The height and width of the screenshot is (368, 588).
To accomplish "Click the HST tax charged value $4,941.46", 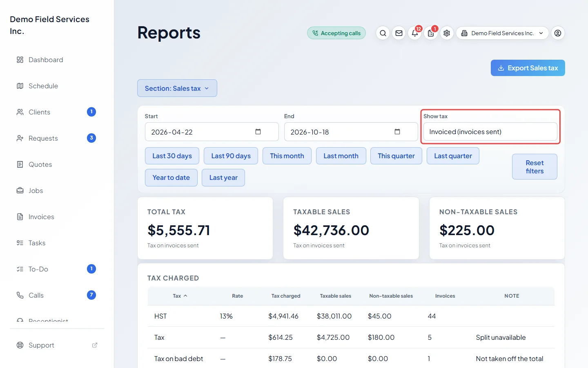I will 283,316.
